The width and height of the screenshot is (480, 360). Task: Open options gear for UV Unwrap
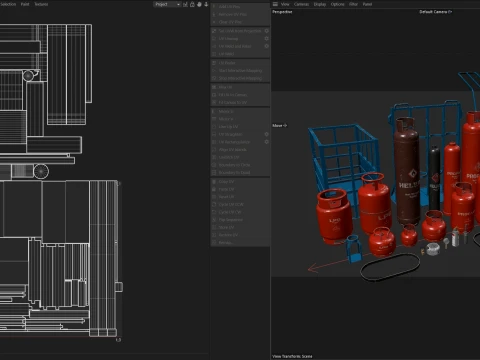[266, 38]
